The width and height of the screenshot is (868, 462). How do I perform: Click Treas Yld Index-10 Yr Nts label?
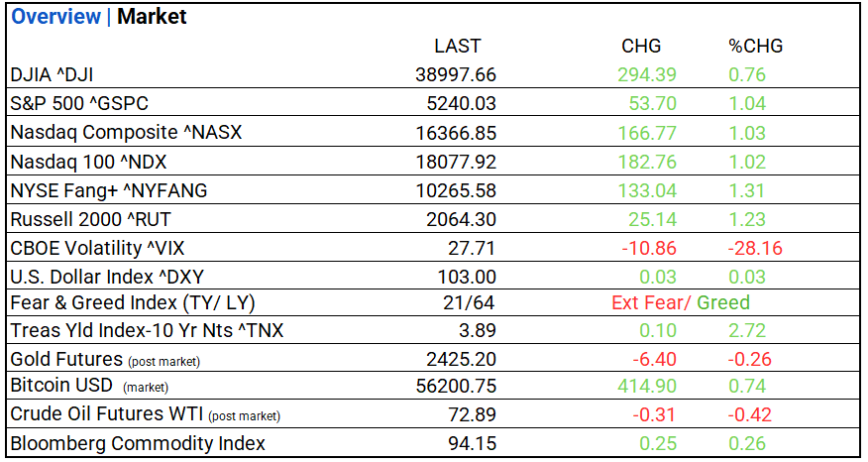[147, 331]
